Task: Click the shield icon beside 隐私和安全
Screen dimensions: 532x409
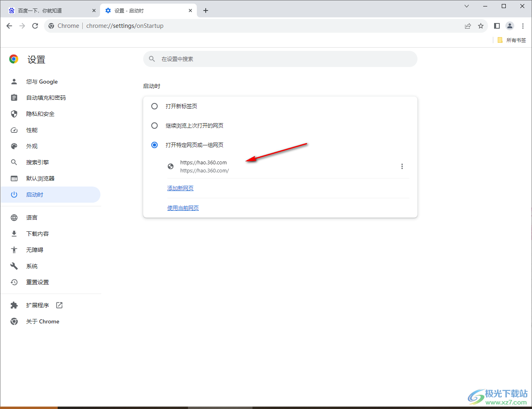Action: (14, 114)
